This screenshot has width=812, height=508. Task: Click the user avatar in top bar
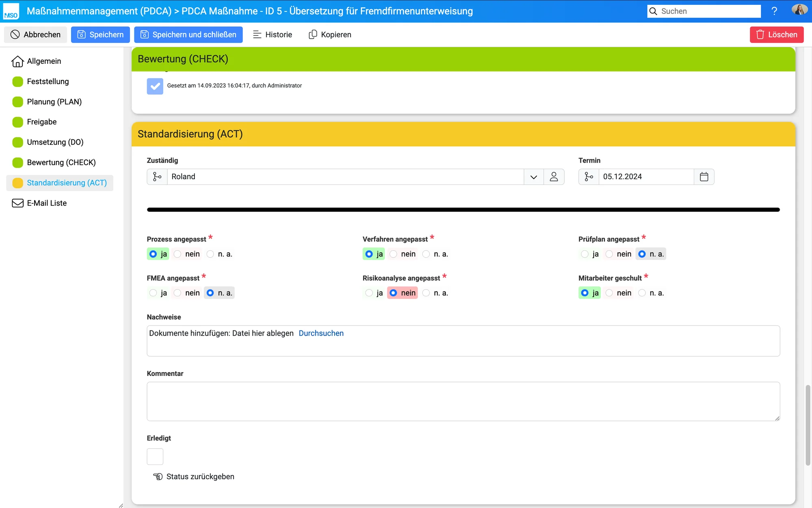click(x=799, y=10)
